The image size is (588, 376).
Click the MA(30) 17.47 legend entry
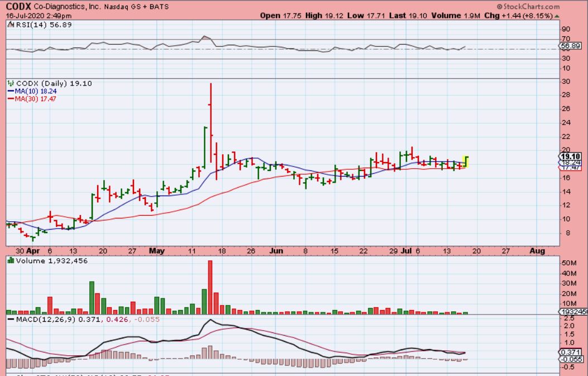pos(35,99)
